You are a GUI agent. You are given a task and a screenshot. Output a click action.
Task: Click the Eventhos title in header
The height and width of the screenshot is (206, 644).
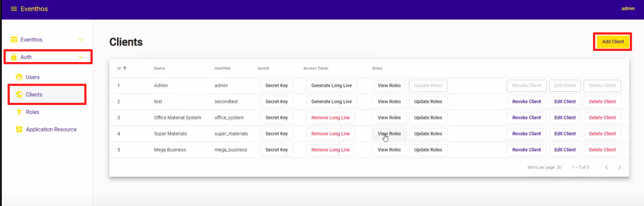[34, 9]
